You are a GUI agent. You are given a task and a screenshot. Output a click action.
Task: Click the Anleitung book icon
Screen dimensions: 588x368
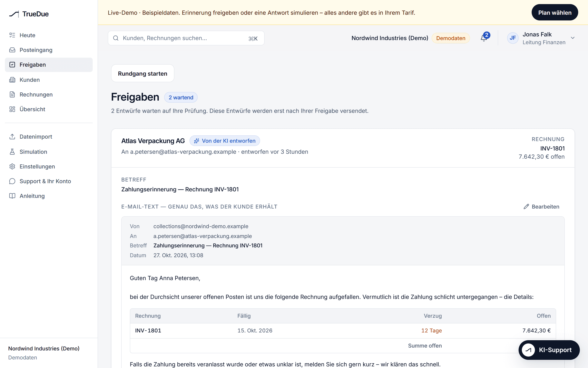click(12, 196)
